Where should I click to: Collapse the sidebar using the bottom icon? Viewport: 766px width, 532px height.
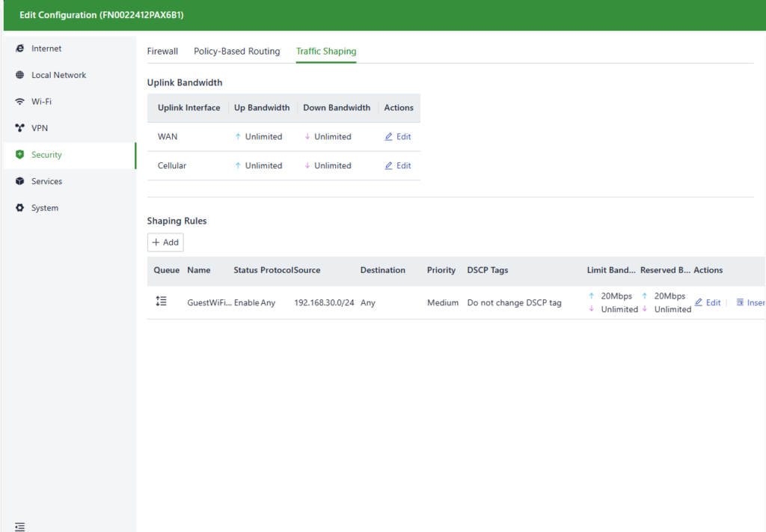pos(19,527)
